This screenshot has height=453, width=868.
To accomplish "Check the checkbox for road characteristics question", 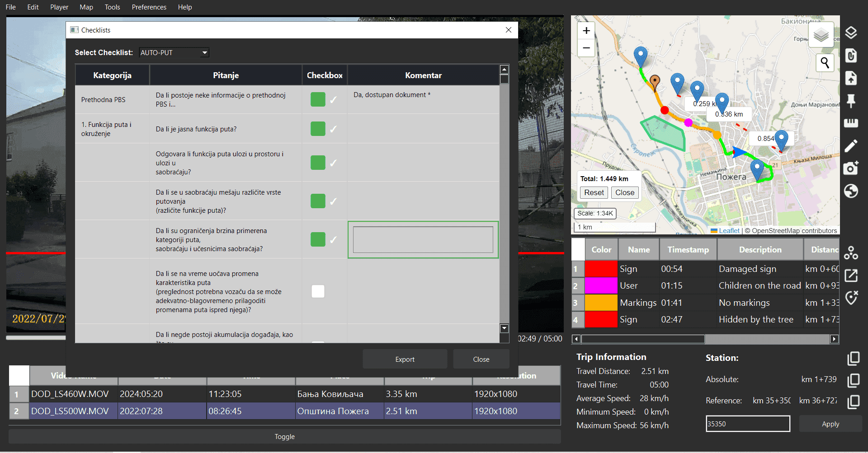I will [x=318, y=291].
